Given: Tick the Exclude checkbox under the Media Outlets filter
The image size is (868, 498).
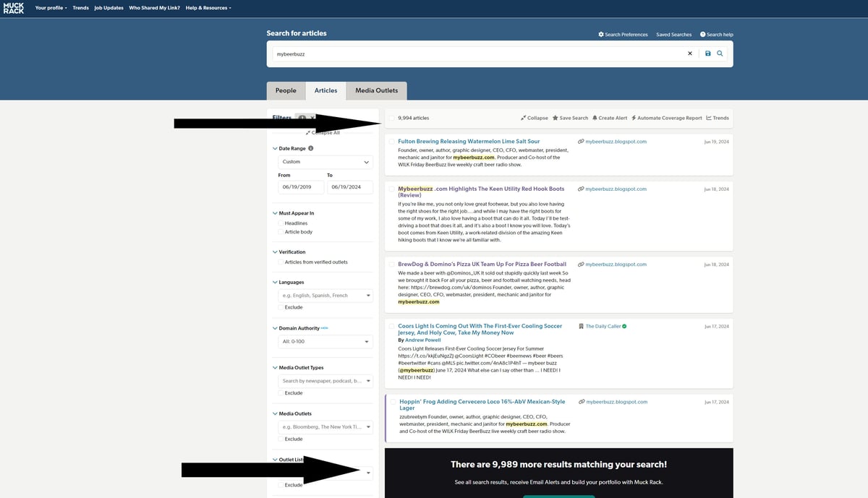Looking at the screenshot, I should [x=281, y=439].
